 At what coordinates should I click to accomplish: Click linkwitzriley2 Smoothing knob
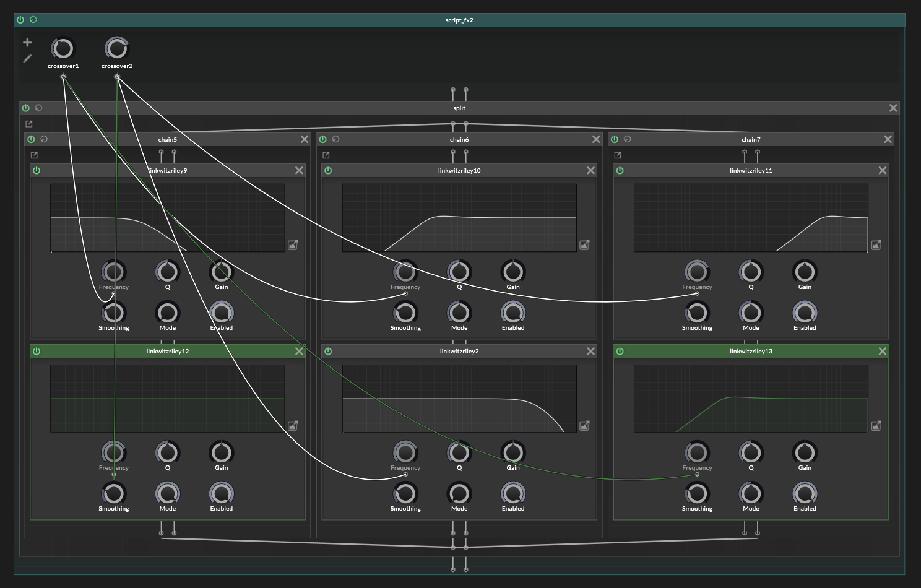click(x=405, y=493)
